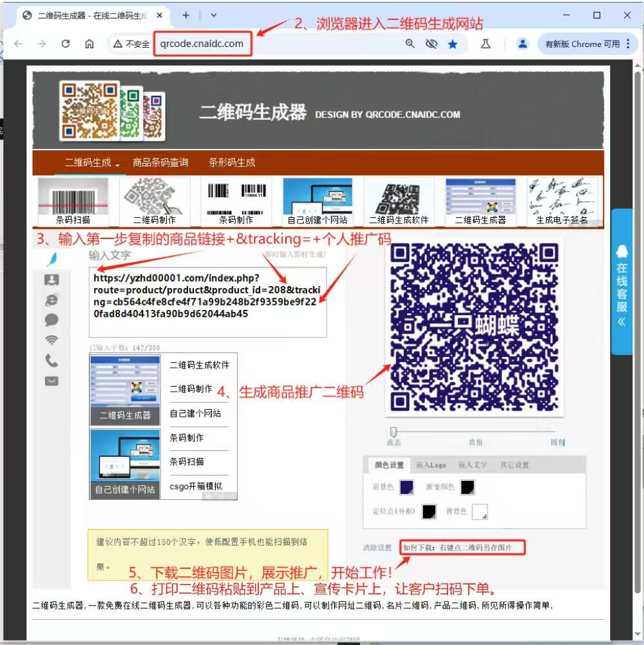Select the text feather icon in sidebar
Screen dimensions: 644x645
click(x=52, y=259)
